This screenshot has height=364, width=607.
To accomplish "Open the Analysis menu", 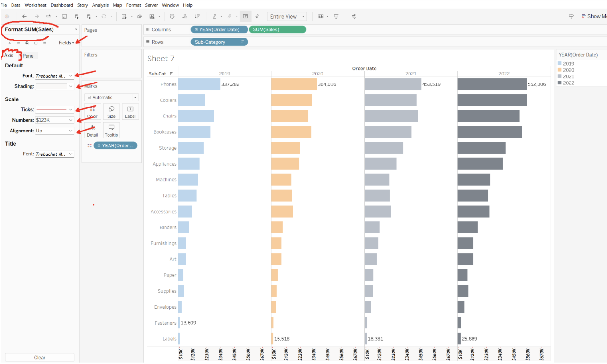I will coord(100,5).
